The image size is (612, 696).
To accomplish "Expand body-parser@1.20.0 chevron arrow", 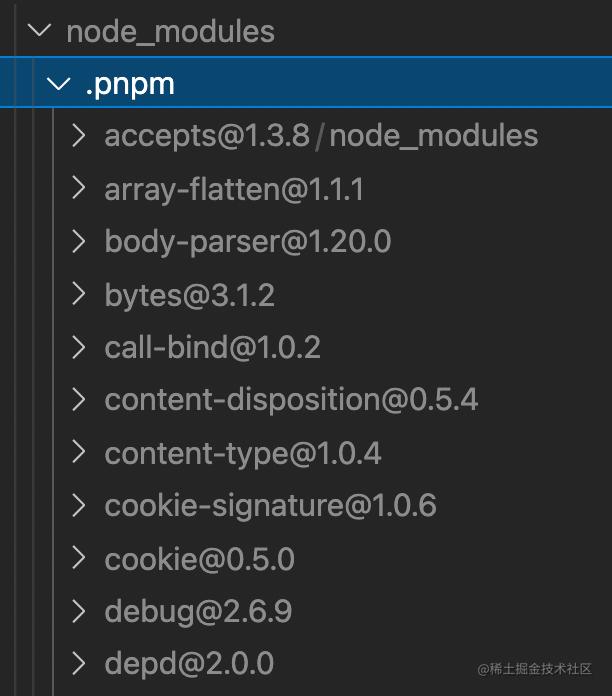I will [x=79, y=241].
